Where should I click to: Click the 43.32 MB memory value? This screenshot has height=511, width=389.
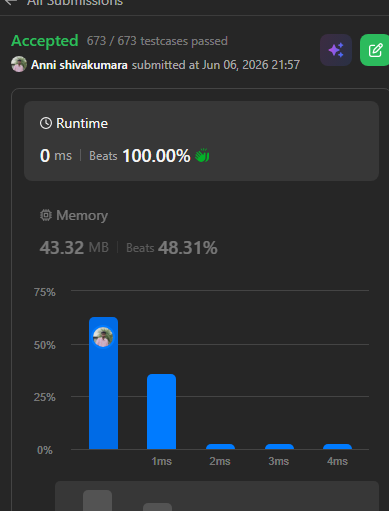click(74, 248)
